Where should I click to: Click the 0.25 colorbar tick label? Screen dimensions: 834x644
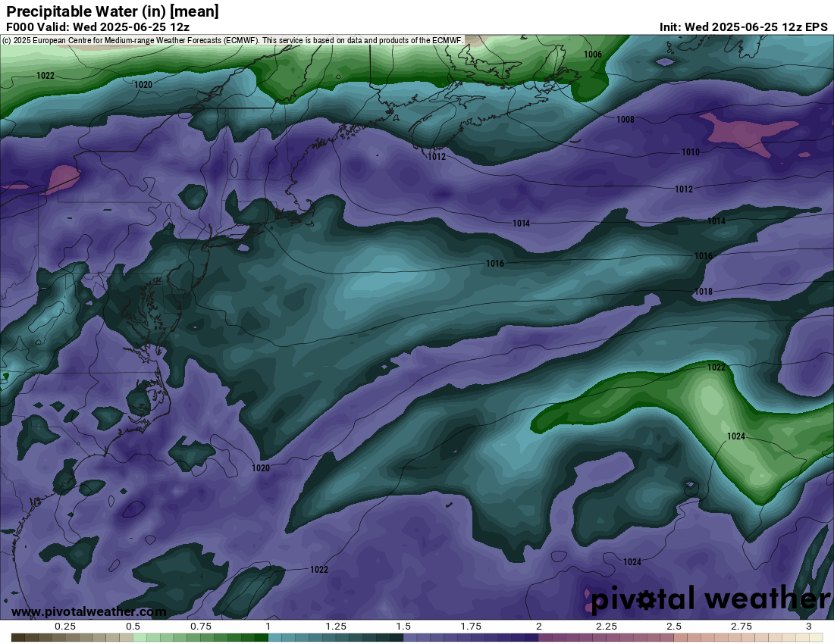click(65, 627)
